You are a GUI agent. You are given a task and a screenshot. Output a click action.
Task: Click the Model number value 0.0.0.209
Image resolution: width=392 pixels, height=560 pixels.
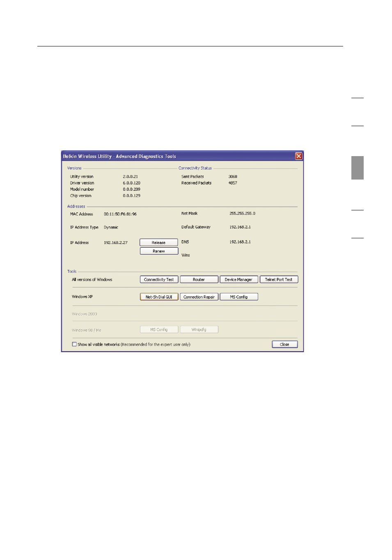132,189
